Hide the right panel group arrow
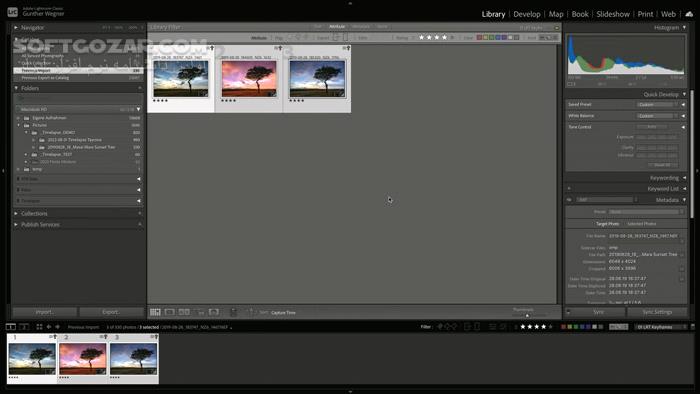 click(697, 170)
